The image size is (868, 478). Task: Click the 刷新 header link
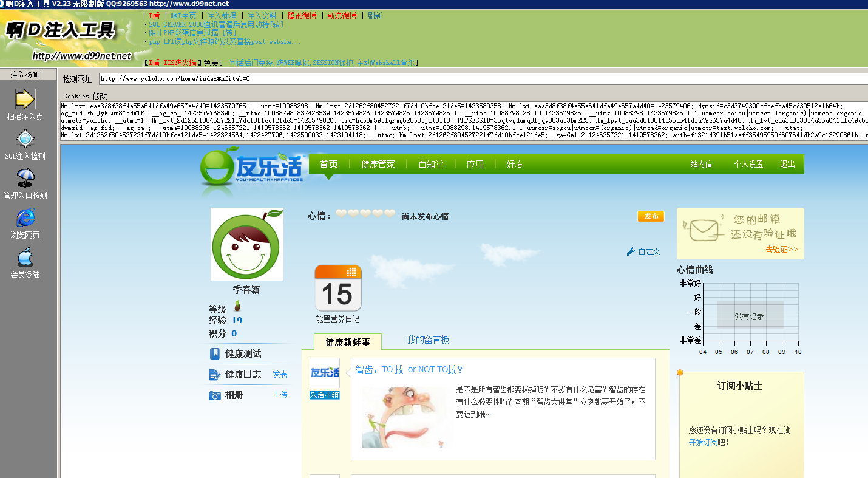tap(375, 16)
